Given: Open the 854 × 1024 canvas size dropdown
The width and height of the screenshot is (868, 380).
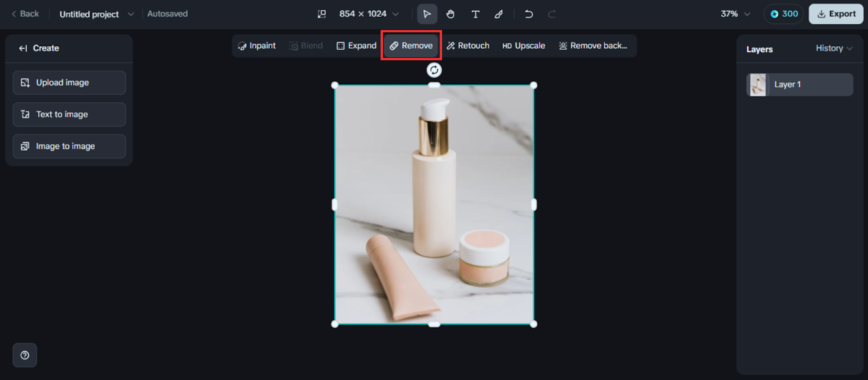Looking at the screenshot, I should [x=369, y=14].
